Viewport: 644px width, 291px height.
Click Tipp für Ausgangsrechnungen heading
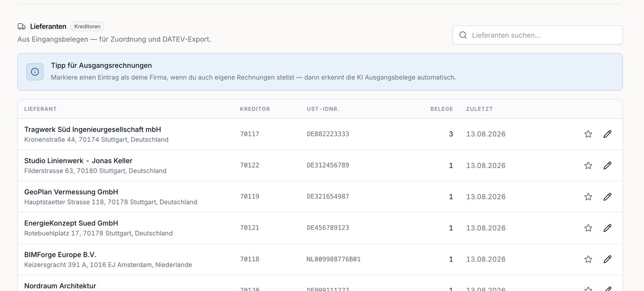[101, 65]
